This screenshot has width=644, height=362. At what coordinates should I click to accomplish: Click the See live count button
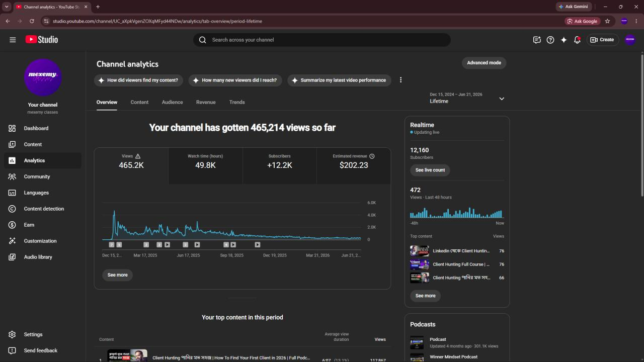430,170
